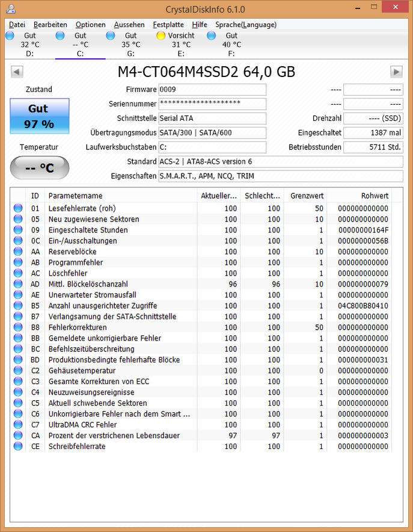Click status orb for Lesefehlerrate (roh)
This screenshot has height=532, width=413.
(x=18, y=208)
